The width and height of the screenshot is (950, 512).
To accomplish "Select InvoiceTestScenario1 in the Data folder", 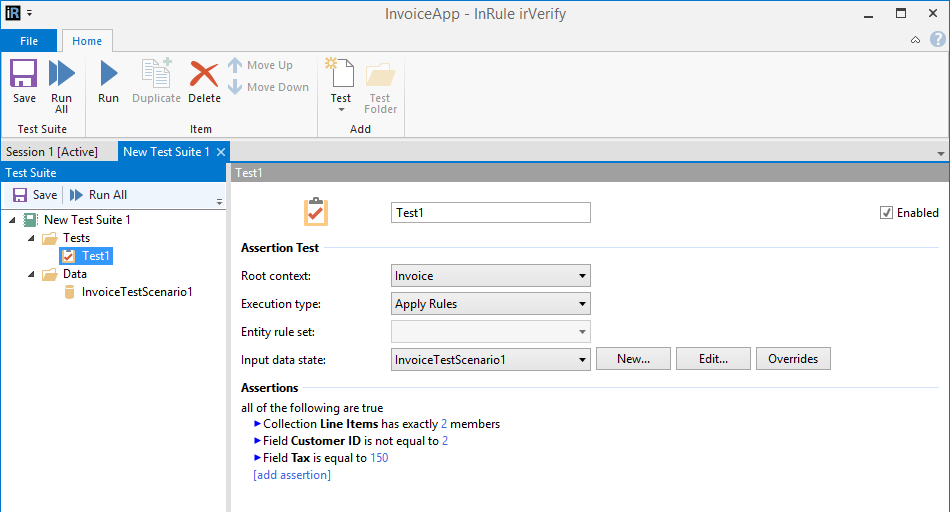I will click(137, 292).
